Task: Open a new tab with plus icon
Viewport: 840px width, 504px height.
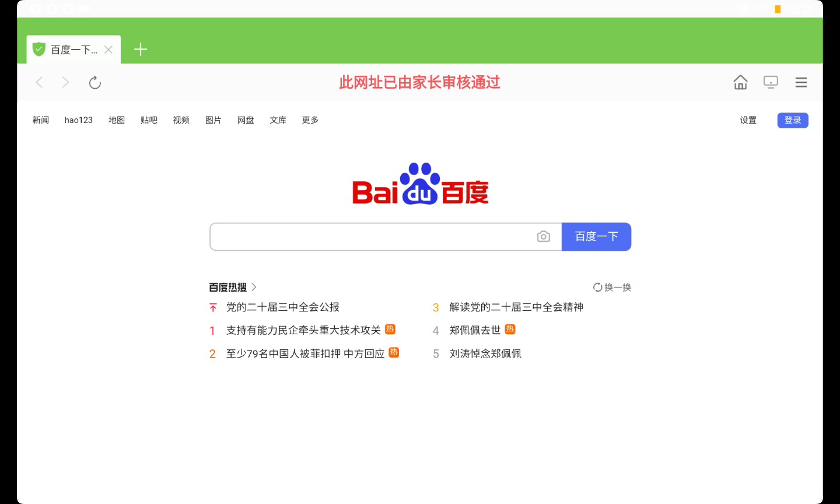Action: (141, 50)
